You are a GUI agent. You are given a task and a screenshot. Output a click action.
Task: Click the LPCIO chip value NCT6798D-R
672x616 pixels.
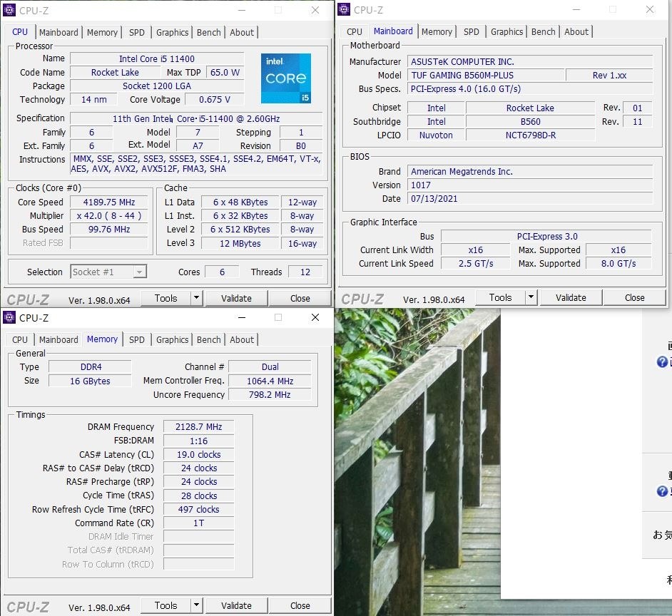531,135
